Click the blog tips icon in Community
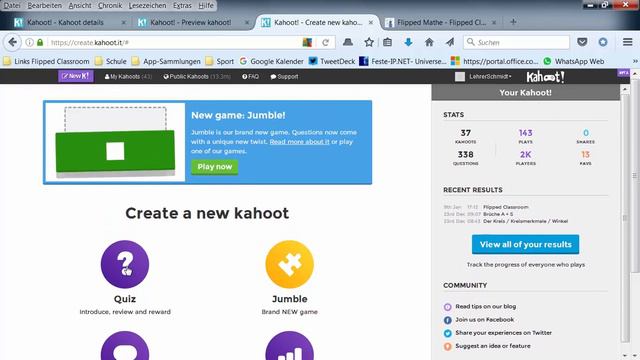Screen dimensions: 640x360 pos(447,307)
